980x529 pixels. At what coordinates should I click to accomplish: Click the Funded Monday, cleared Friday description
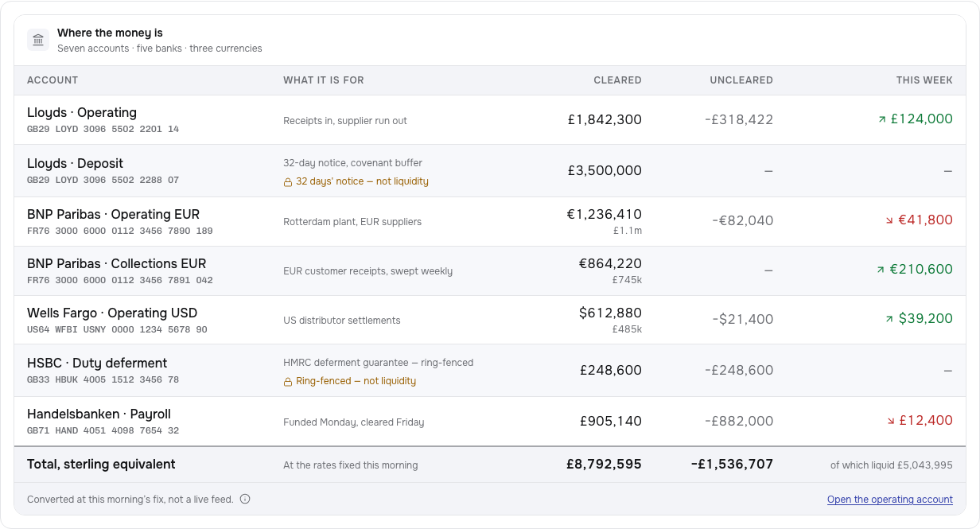(354, 422)
